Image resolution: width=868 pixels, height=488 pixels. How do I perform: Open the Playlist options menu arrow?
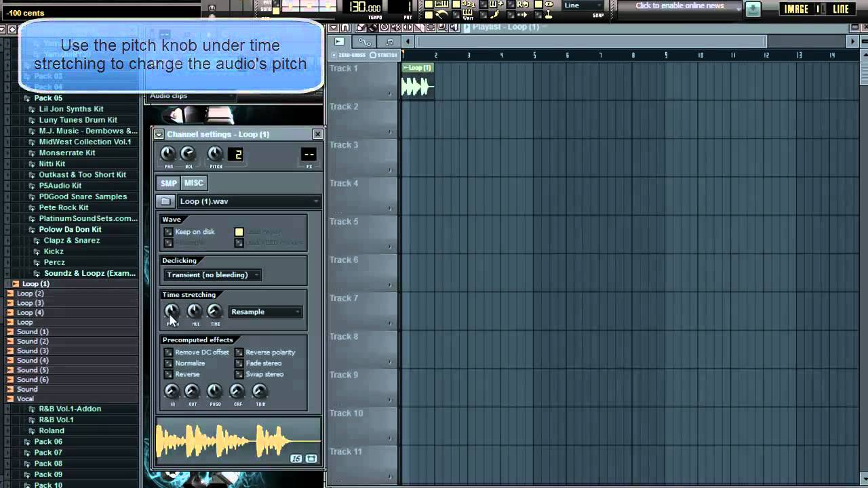(x=333, y=27)
